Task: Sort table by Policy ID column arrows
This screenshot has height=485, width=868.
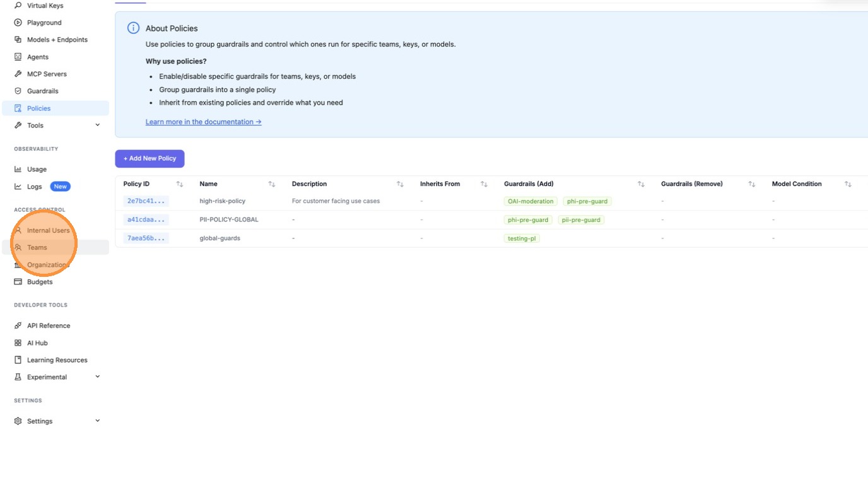Action: tap(180, 184)
